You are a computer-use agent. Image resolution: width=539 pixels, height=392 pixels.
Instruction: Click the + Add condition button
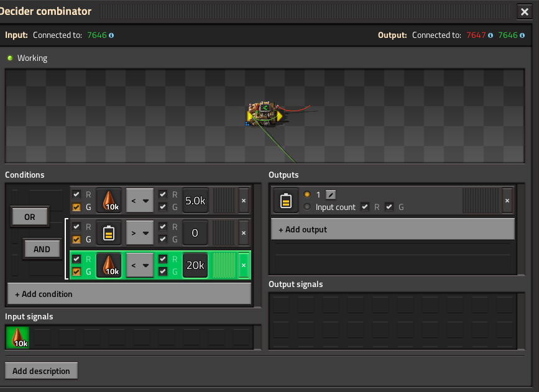[x=129, y=294]
